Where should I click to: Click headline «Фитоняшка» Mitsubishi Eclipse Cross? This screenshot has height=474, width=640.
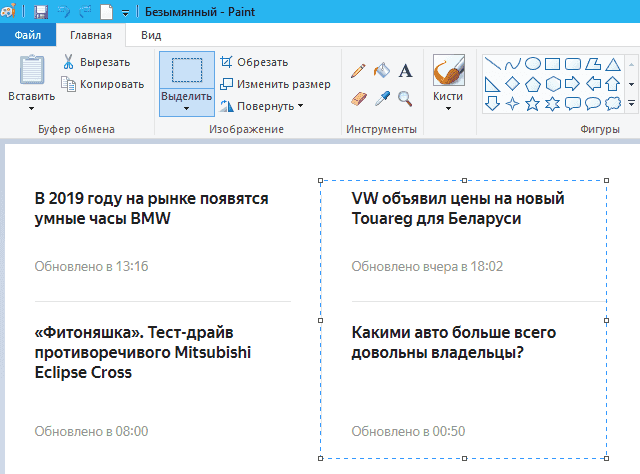pyautogui.click(x=142, y=352)
